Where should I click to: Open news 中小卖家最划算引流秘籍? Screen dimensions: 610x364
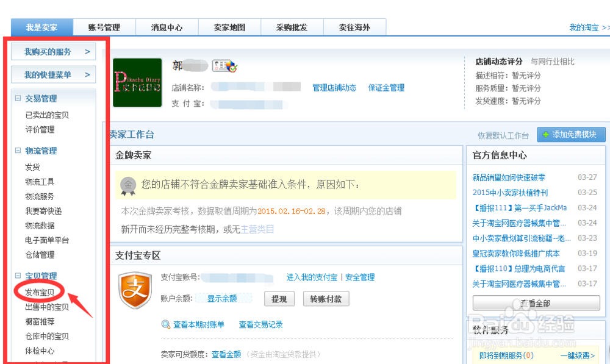[522, 238]
